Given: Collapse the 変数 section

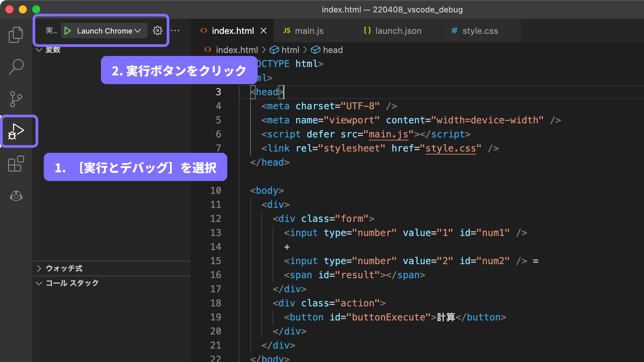Looking at the screenshot, I should (39, 50).
